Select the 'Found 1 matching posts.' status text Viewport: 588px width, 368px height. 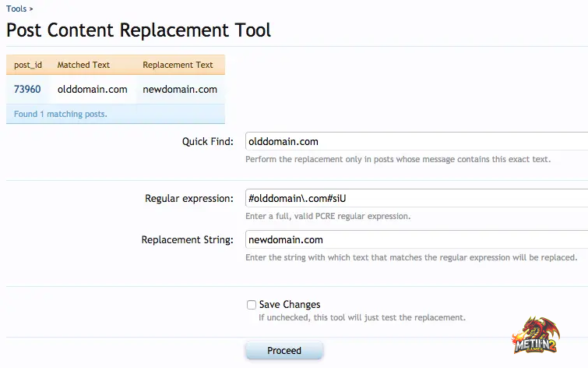[61, 114]
